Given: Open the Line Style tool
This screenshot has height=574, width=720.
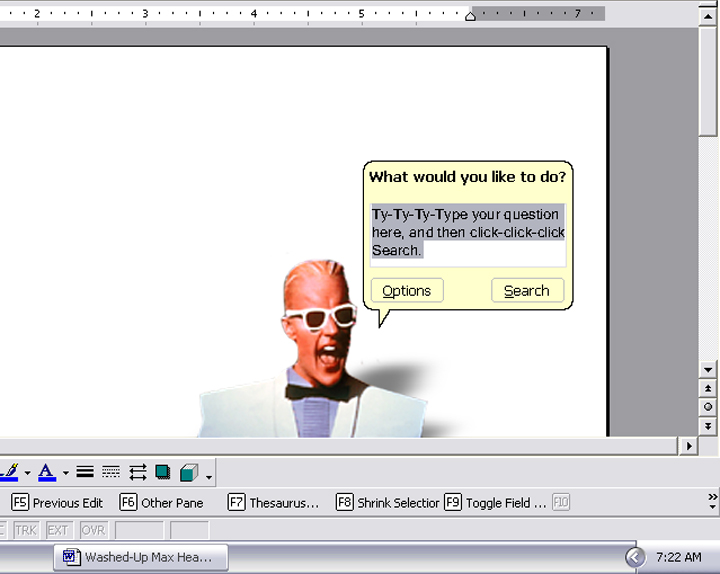Looking at the screenshot, I should coord(86,472).
